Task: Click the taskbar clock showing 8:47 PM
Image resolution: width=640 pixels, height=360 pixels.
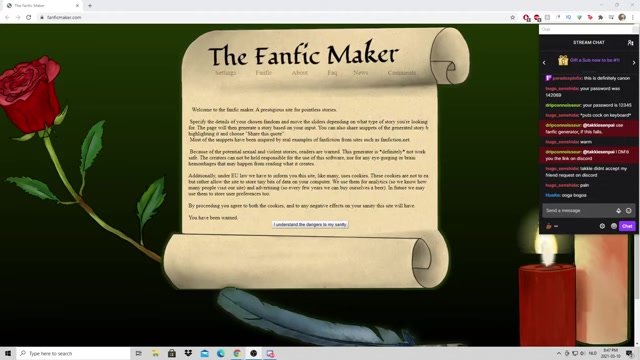Action: [x=611, y=353]
